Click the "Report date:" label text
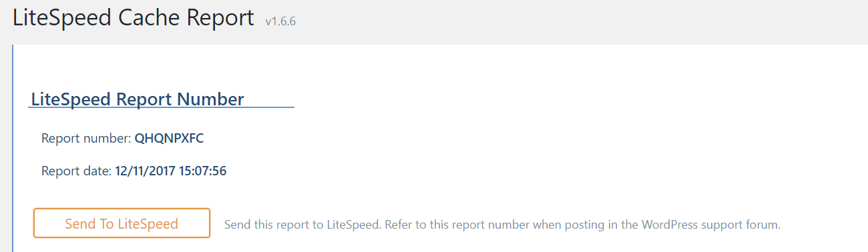 point(77,171)
